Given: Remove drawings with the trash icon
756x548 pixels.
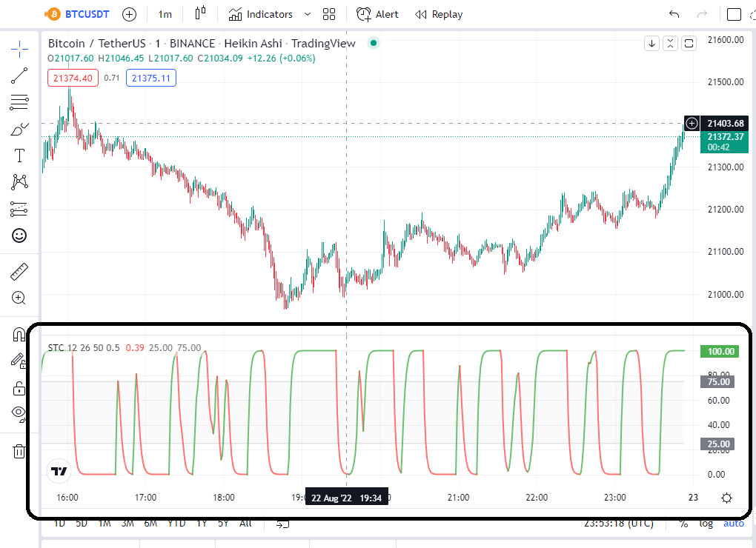Looking at the screenshot, I should [x=19, y=451].
